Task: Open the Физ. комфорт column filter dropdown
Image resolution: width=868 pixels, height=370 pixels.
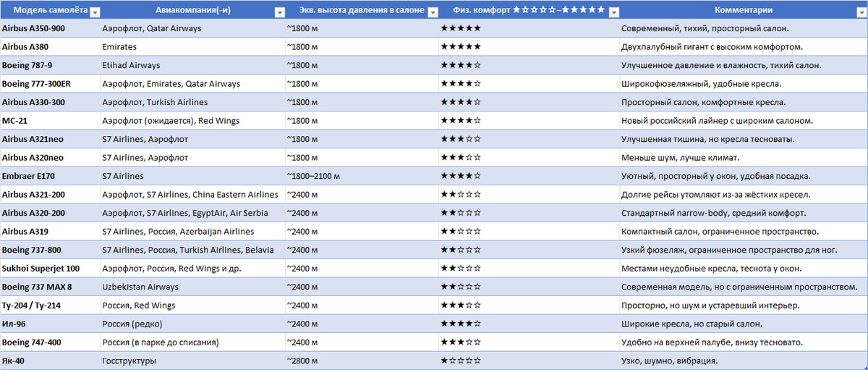Action: pos(614,12)
